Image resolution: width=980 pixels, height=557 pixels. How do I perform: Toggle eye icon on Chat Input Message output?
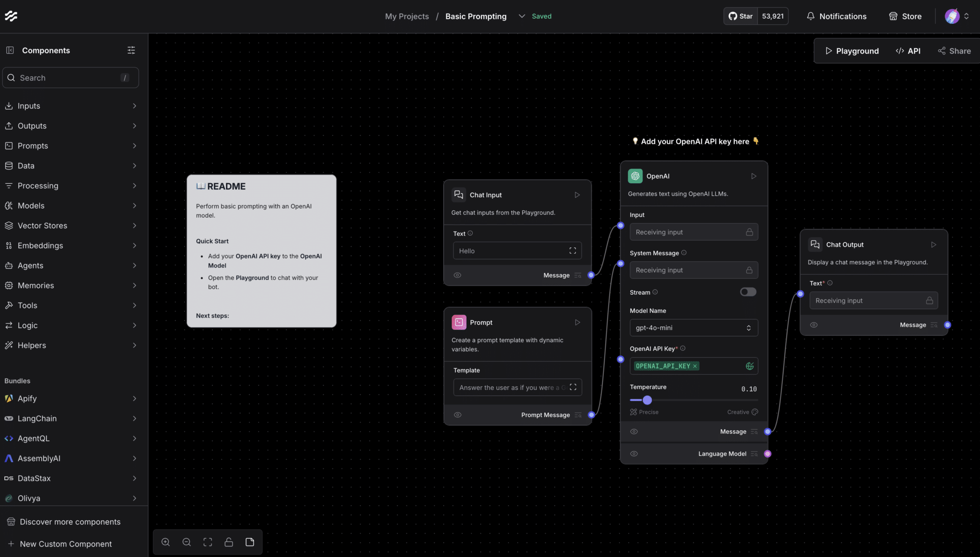(x=457, y=275)
